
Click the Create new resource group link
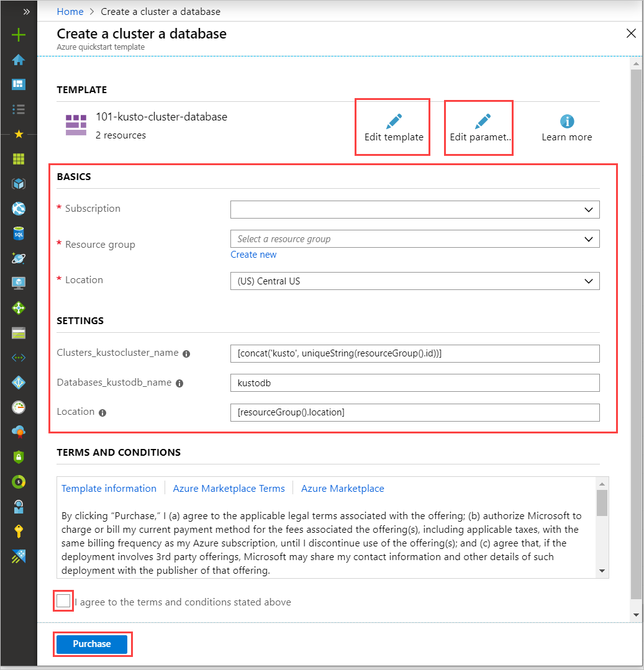coord(253,255)
